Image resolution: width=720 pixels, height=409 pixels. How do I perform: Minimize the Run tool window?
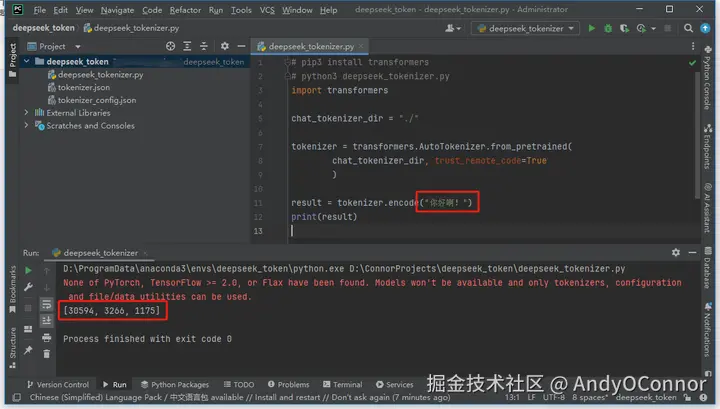click(692, 252)
